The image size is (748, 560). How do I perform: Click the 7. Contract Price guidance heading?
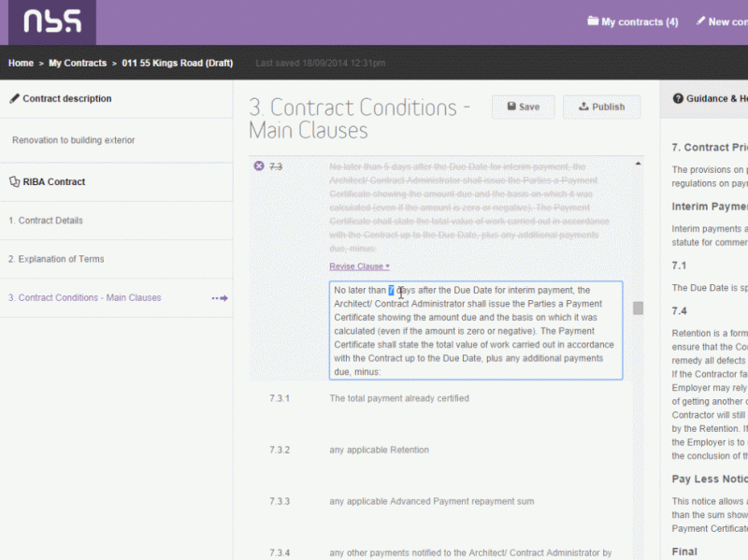tap(710, 148)
